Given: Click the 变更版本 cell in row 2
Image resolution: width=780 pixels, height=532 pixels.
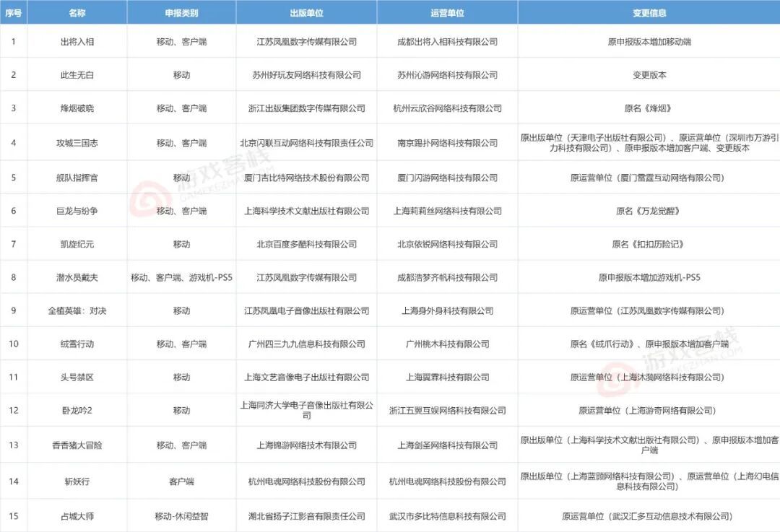Looking at the screenshot, I should [649, 75].
